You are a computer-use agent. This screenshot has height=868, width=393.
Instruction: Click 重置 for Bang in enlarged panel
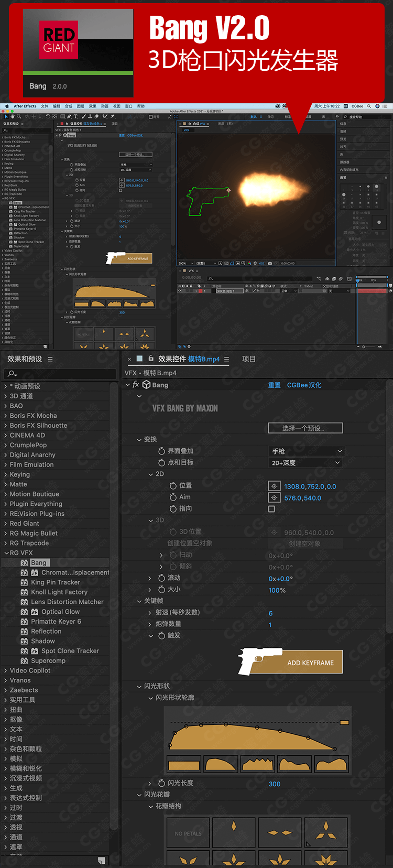click(x=275, y=385)
